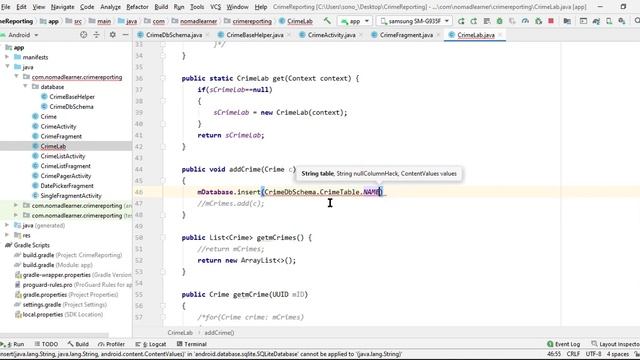Viewport: 640px width, 360px height.
Task: Open the Edit menu
Action: click(21, 7)
